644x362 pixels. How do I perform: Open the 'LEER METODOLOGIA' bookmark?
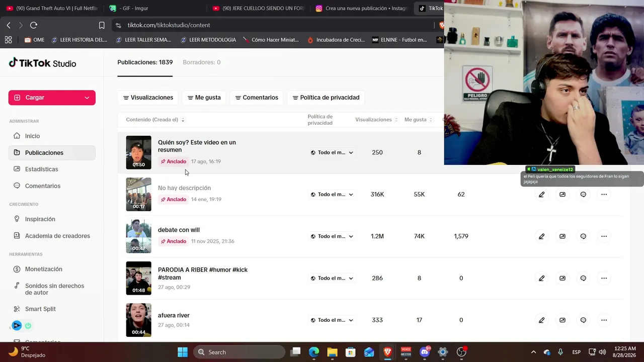click(208, 40)
